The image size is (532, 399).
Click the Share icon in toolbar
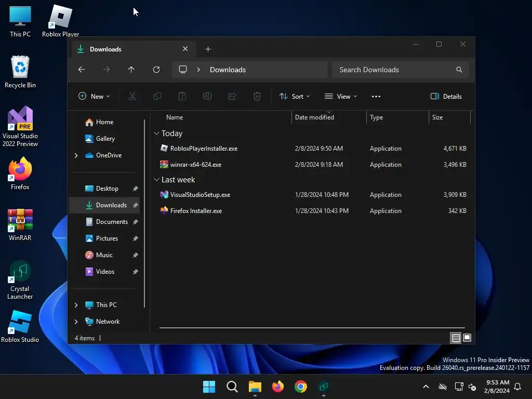[232, 96]
